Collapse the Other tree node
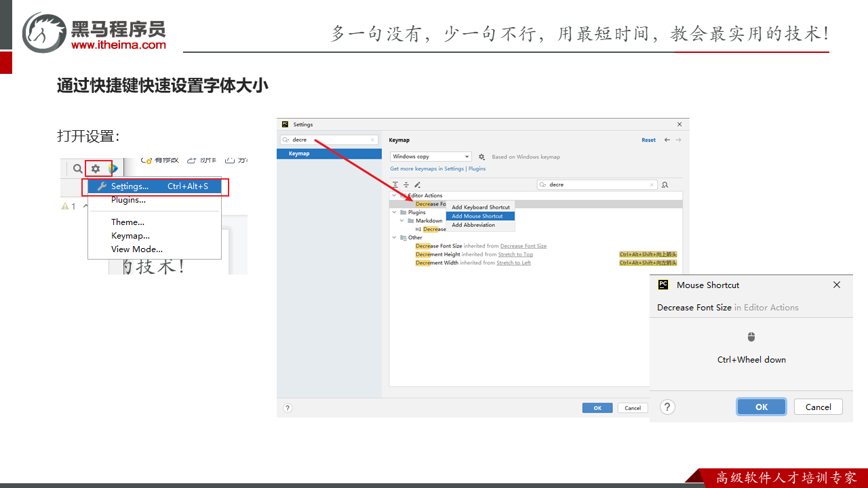 (394, 238)
